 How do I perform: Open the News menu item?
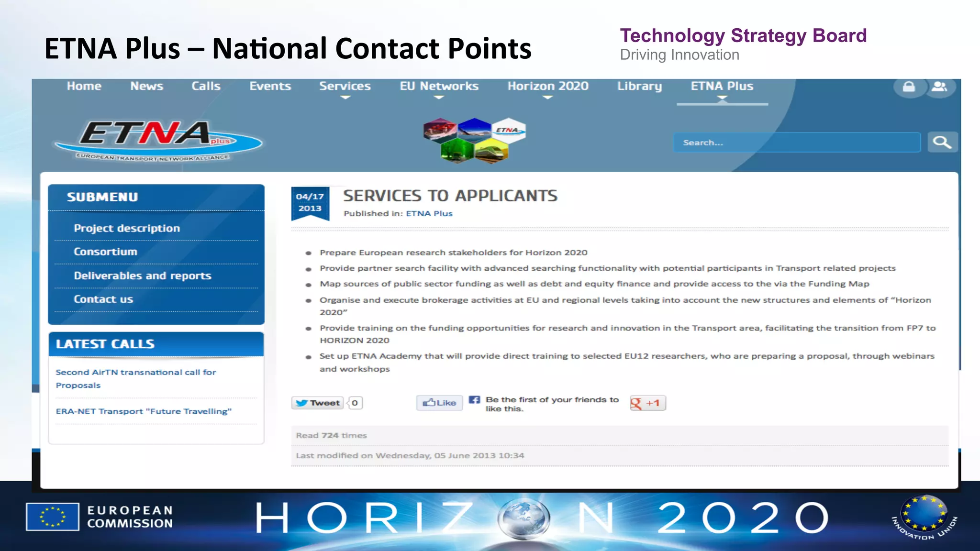(147, 86)
